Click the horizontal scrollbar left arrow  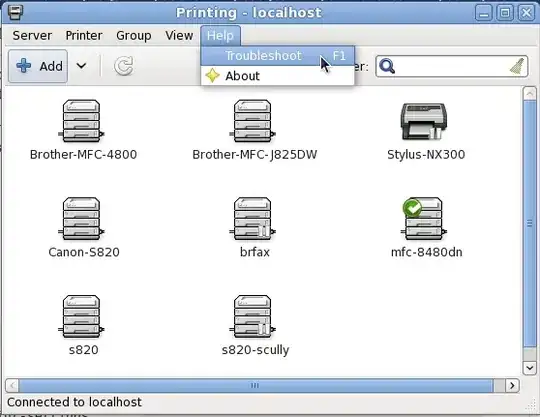(12, 385)
